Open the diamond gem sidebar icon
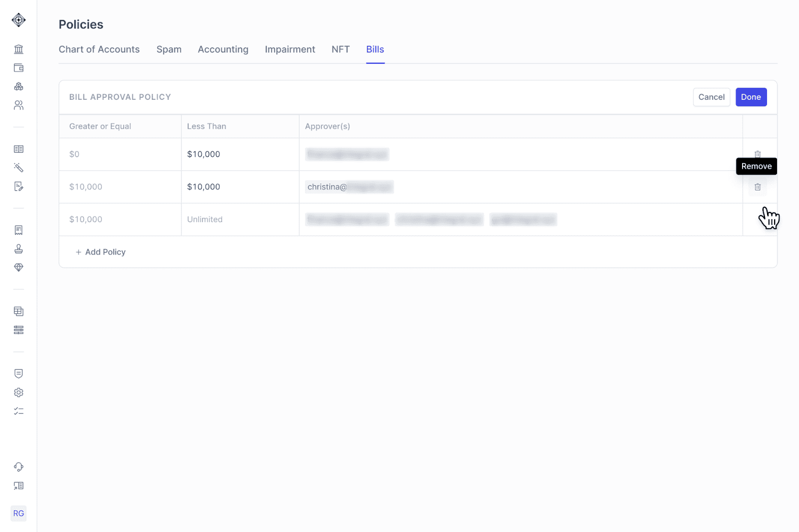 (18, 267)
